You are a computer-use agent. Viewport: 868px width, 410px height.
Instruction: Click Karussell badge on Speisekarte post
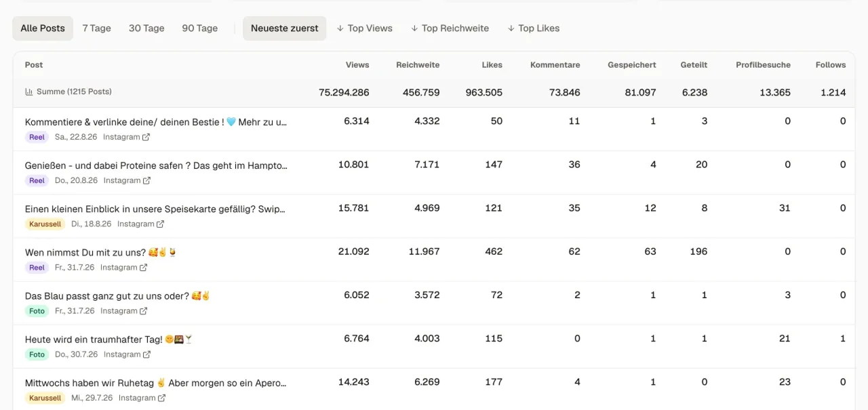pyautogui.click(x=45, y=224)
